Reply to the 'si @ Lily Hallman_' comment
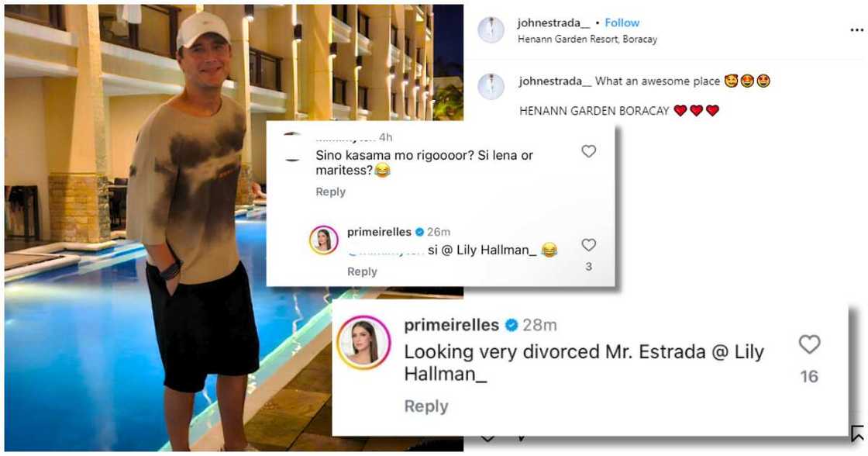 pos(362,271)
